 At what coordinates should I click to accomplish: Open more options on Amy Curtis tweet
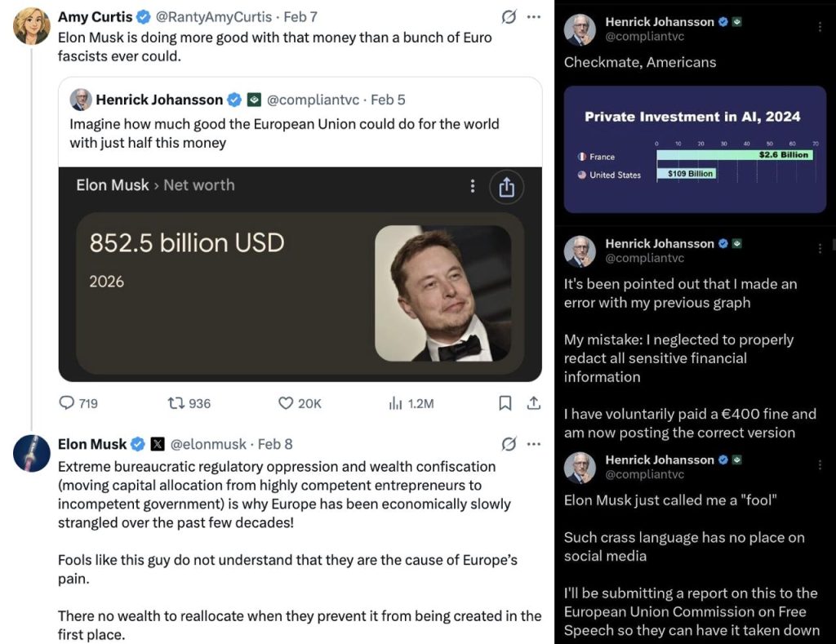534,17
